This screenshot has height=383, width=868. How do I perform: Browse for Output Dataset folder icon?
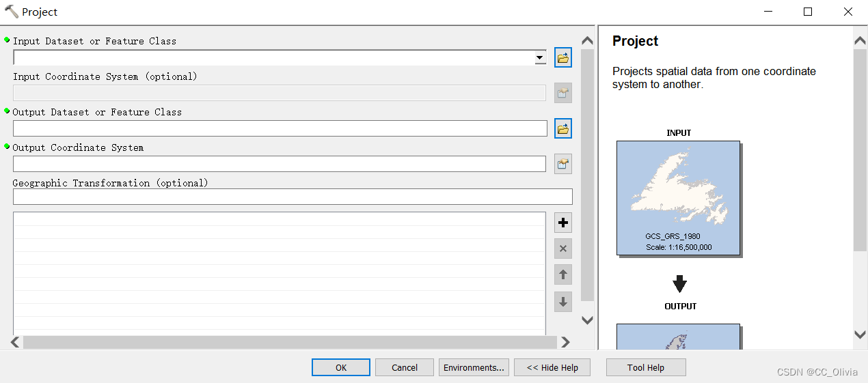pyautogui.click(x=563, y=128)
